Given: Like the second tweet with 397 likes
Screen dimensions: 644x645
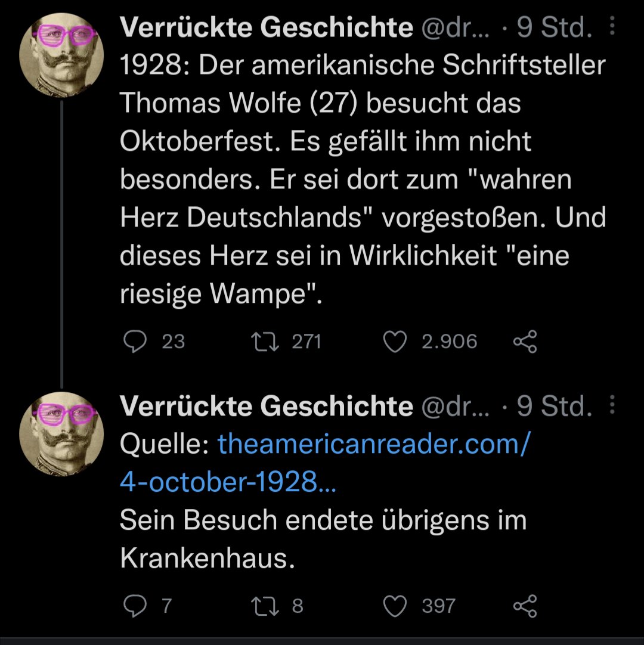Looking at the screenshot, I should coord(394,606).
